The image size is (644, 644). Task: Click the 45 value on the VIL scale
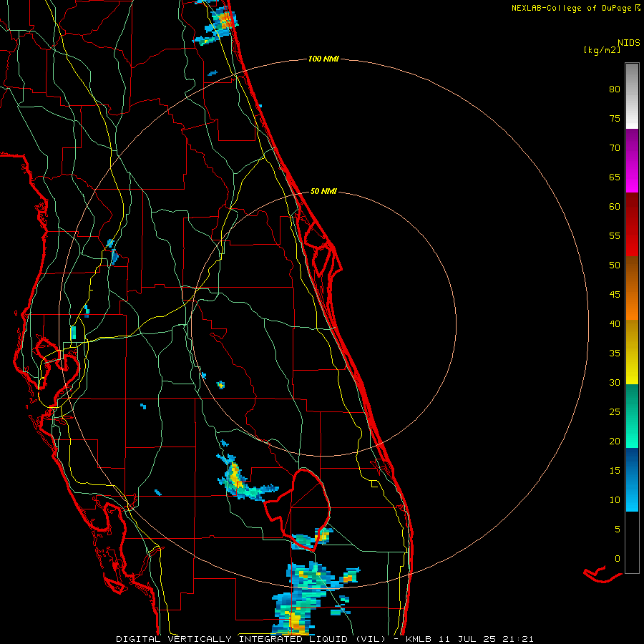[615, 295]
